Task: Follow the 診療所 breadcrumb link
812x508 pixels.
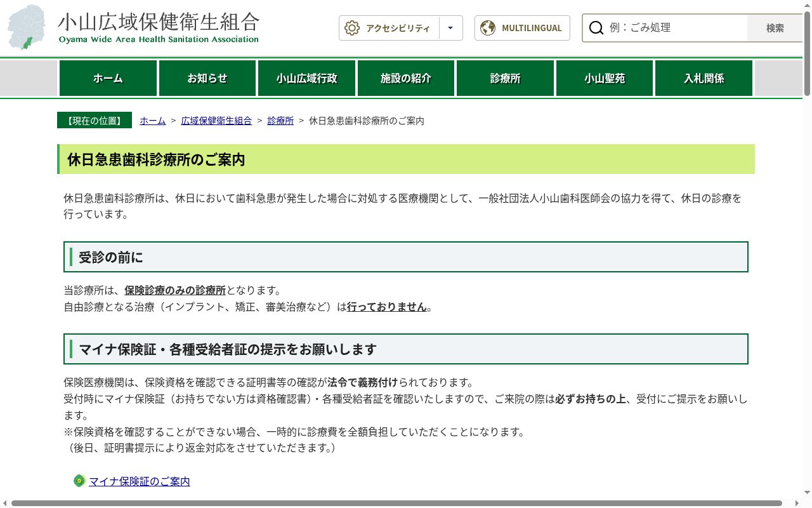Action: click(x=280, y=121)
